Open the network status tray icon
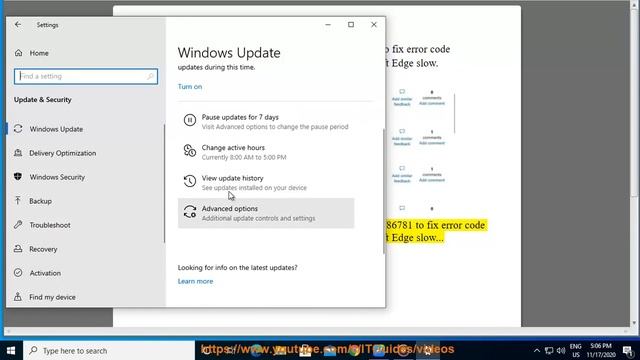640x360 pixels. tap(549, 351)
